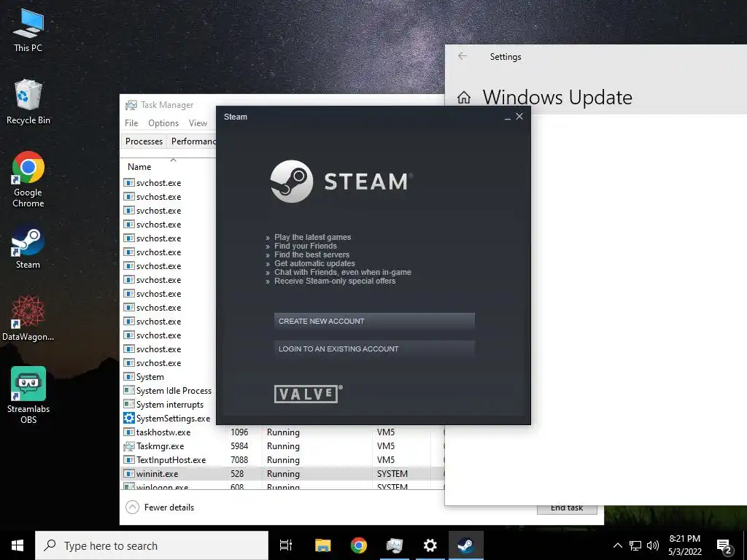Select the SystemSettings.exe process row

(169, 418)
